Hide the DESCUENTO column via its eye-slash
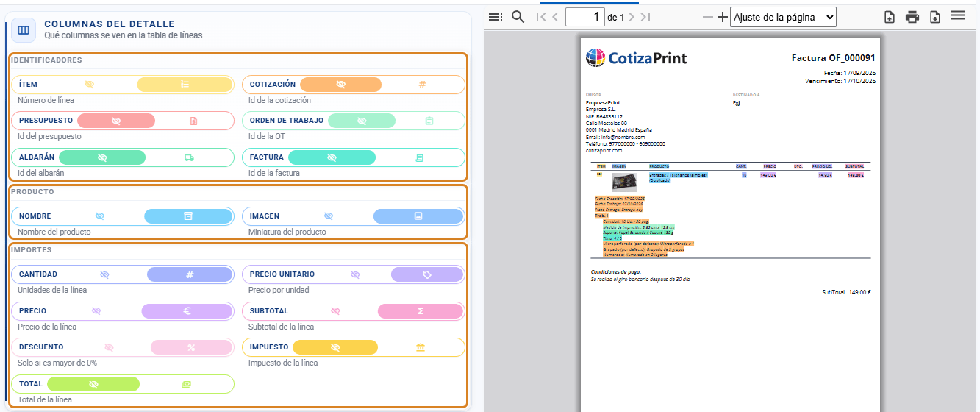The width and height of the screenshot is (980, 412). coord(110,347)
